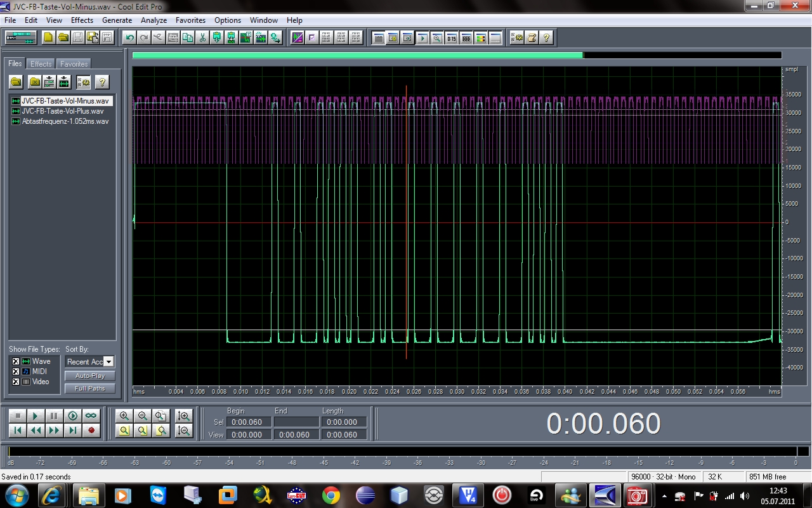This screenshot has height=508, width=812.
Task: Open the Sort By dropdown
Action: tap(108, 362)
